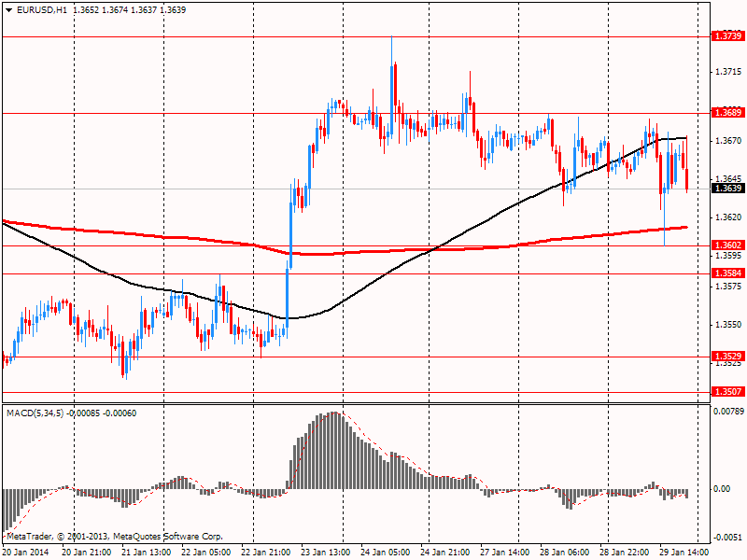Select the 1.3689 price level label
Screen dimensions: 747x560
[x=727, y=113]
